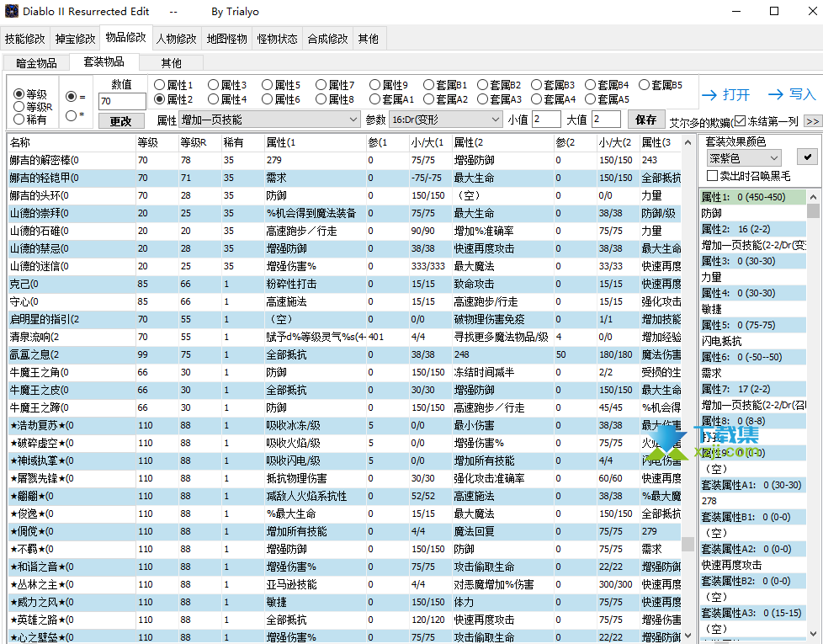Choose the = operator radio button

pos(71,97)
